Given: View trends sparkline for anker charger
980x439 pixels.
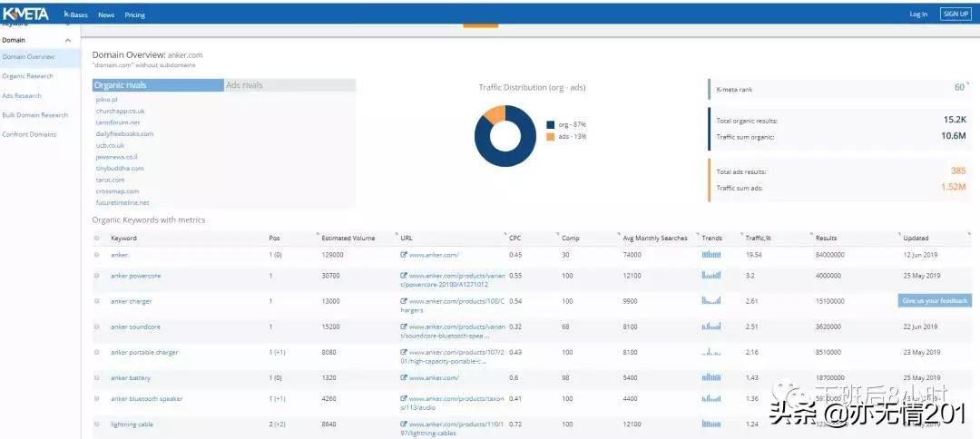Looking at the screenshot, I should pyautogui.click(x=711, y=301).
